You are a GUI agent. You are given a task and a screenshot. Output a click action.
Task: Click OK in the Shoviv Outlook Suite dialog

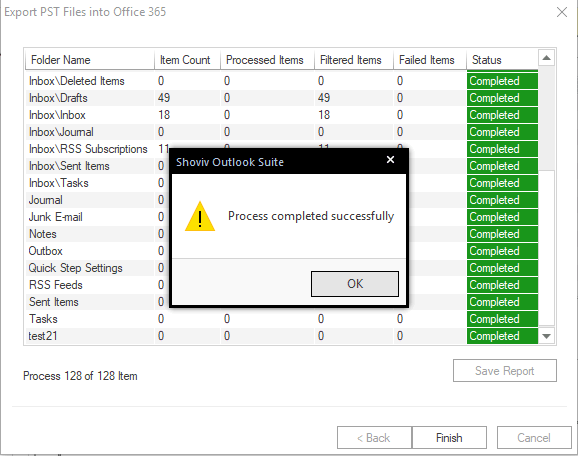(x=355, y=283)
